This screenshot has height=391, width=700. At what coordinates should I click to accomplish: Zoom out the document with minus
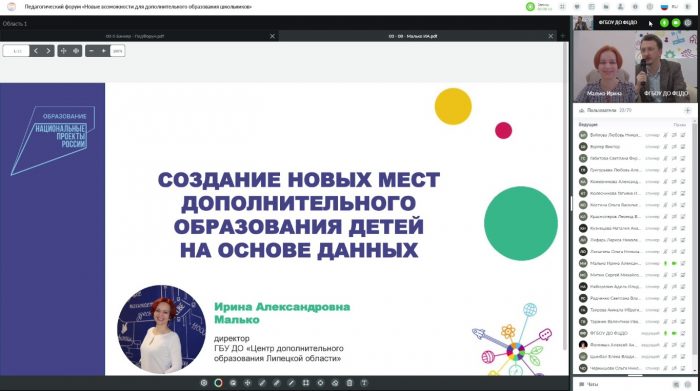coord(92,51)
